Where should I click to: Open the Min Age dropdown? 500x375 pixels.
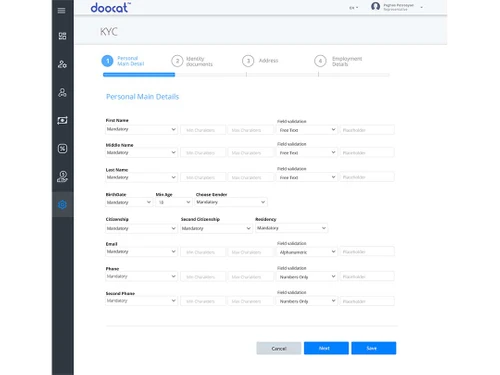tap(173, 202)
